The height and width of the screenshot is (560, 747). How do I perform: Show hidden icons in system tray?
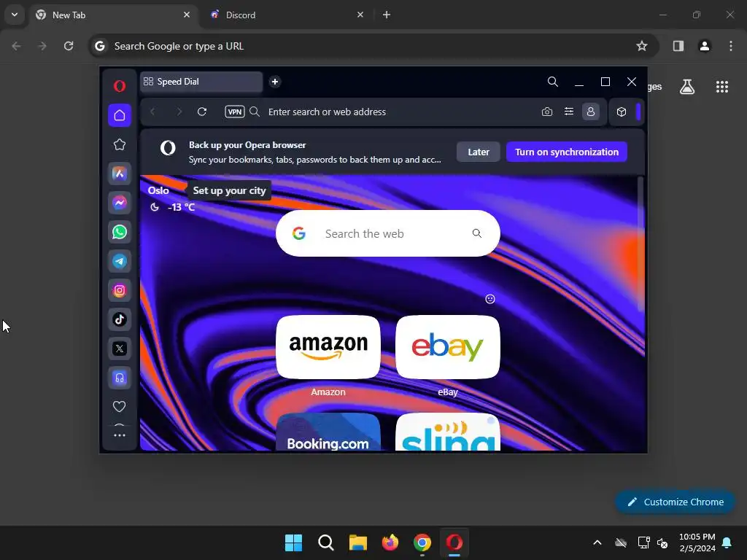coord(597,542)
